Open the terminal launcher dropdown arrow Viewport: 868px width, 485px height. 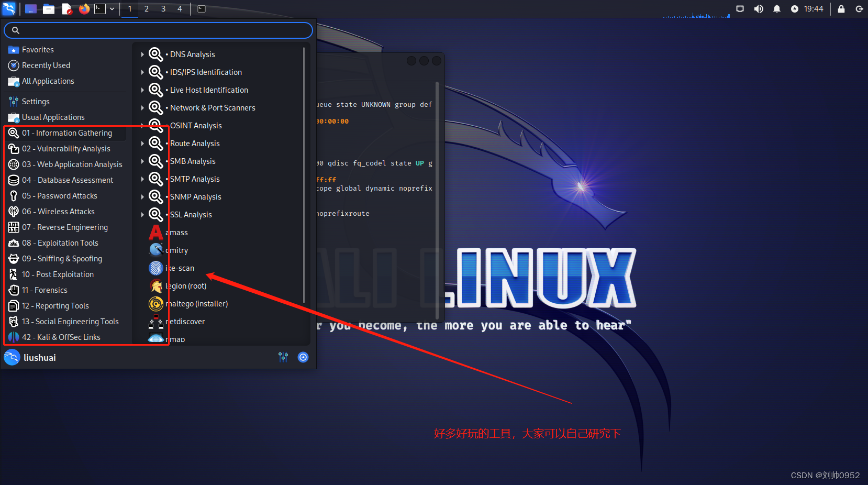point(112,9)
